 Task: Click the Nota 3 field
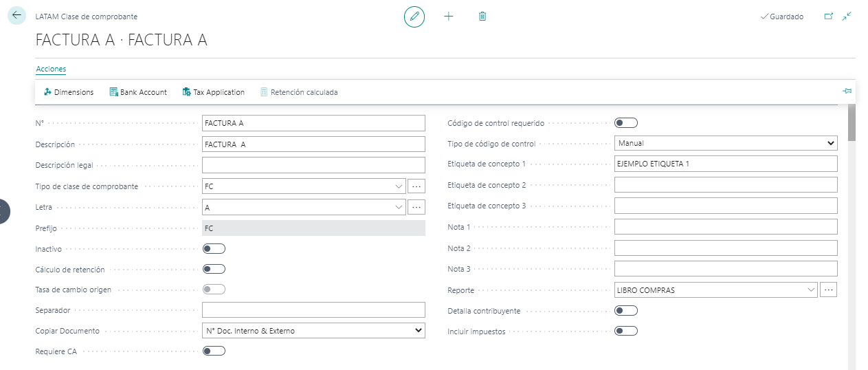tap(726, 269)
